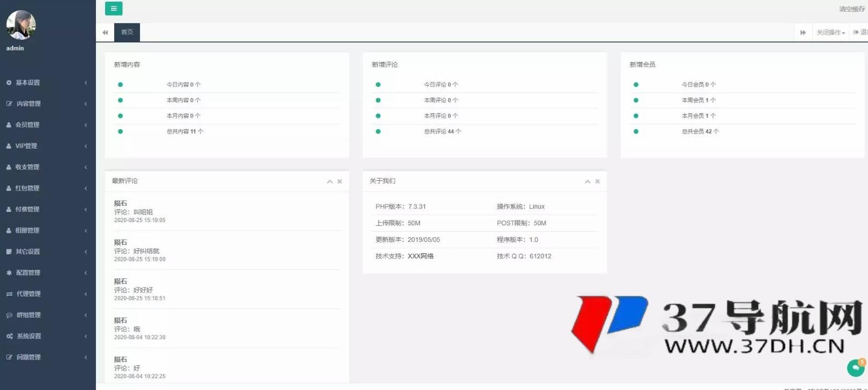Click the user icon beside 相册管理

pyautogui.click(x=9, y=231)
